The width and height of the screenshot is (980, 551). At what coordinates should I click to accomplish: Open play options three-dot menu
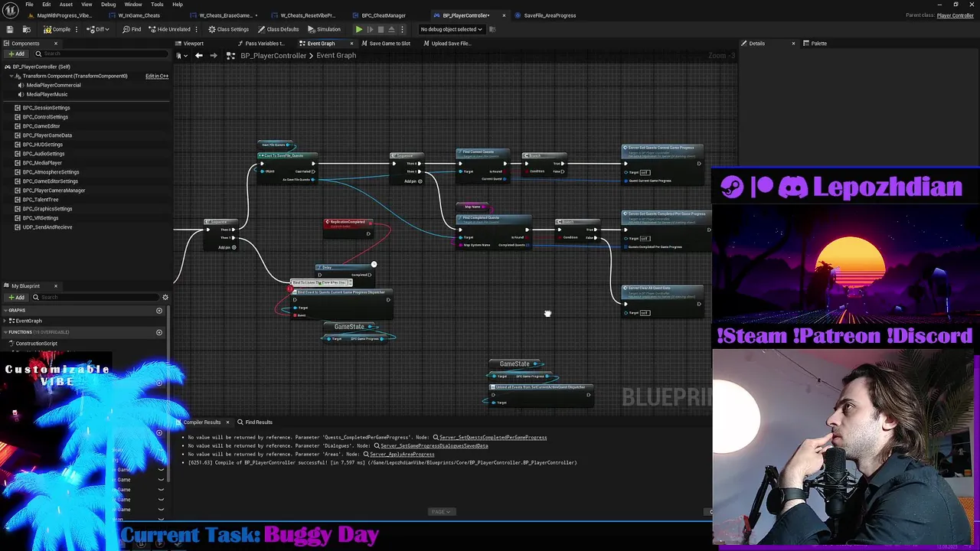click(402, 29)
